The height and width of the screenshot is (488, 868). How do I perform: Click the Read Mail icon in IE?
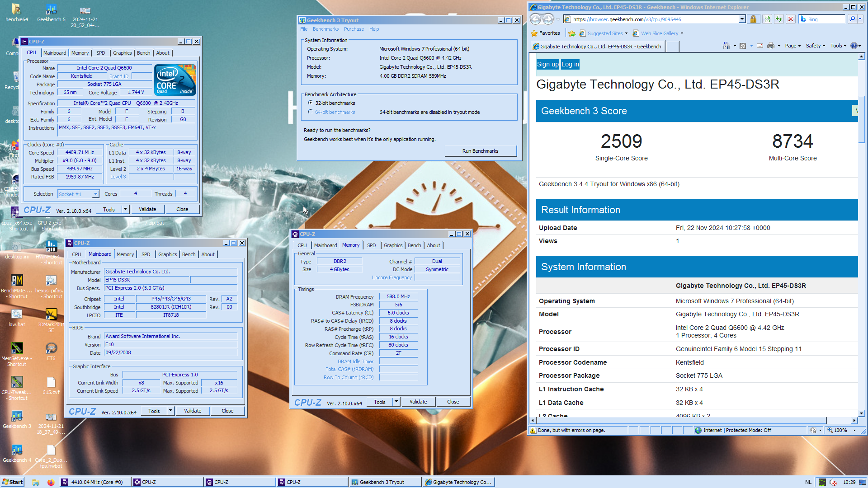click(x=760, y=46)
